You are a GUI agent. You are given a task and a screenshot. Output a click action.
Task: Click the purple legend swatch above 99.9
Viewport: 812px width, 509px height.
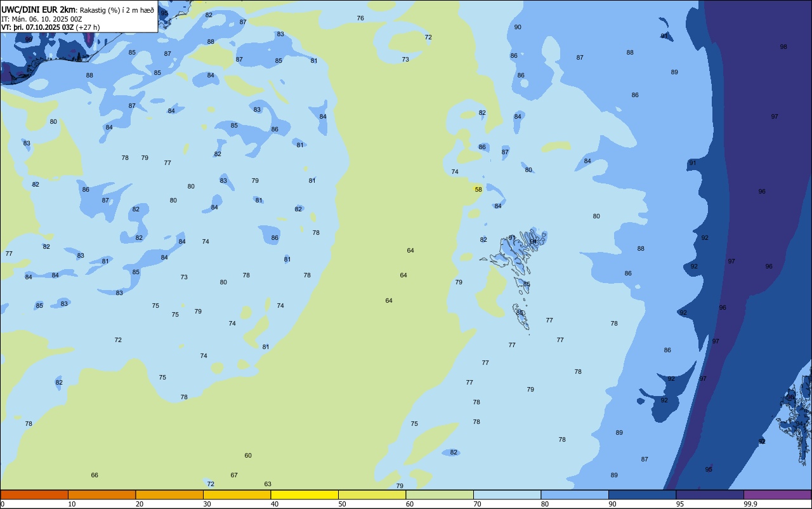point(777,494)
